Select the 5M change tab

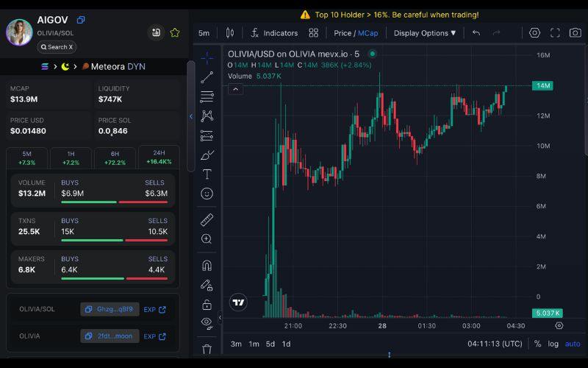(x=27, y=158)
